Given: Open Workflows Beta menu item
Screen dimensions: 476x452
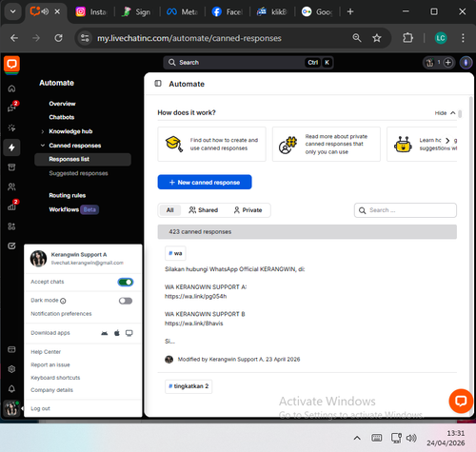Looking at the screenshot, I should (73, 209).
